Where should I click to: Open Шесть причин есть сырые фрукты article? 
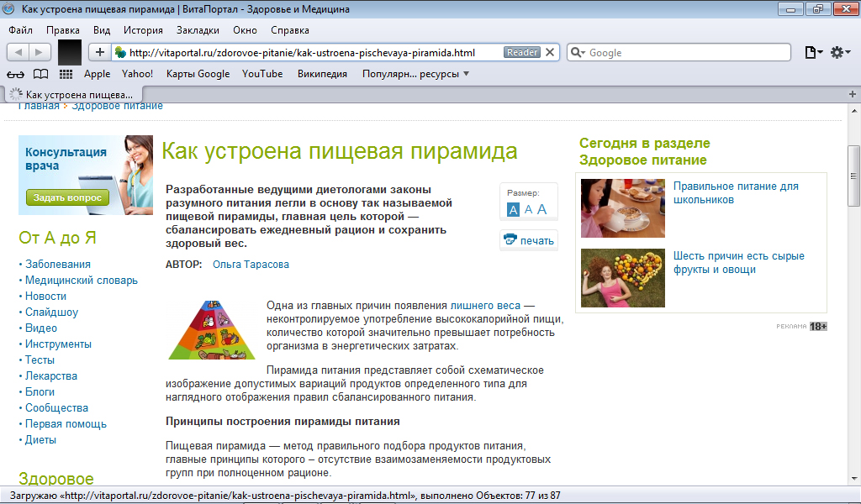click(x=738, y=263)
